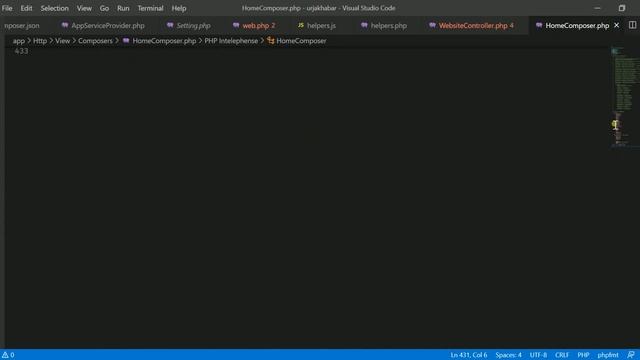The width and height of the screenshot is (640, 360).
Task: Click the Ln 431, Col 6 cursor position
Action: point(469,355)
